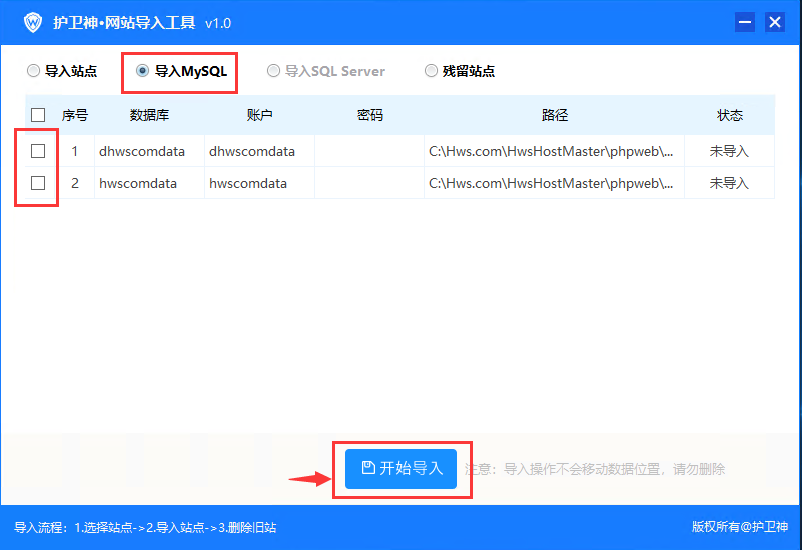This screenshot has height=550, width=802.
Task: Toggle the select-all checkbox in table header
Action: point(38,115)
